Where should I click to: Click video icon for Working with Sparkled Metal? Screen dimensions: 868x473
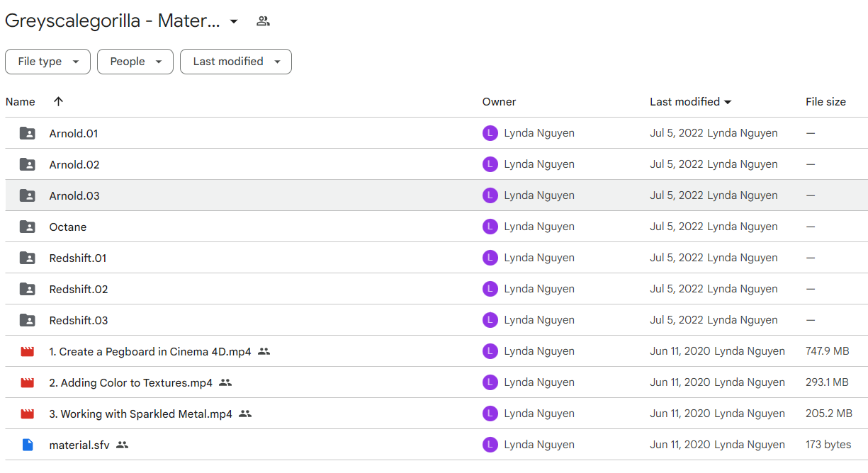pyautogui.click(x=27, y=414)
